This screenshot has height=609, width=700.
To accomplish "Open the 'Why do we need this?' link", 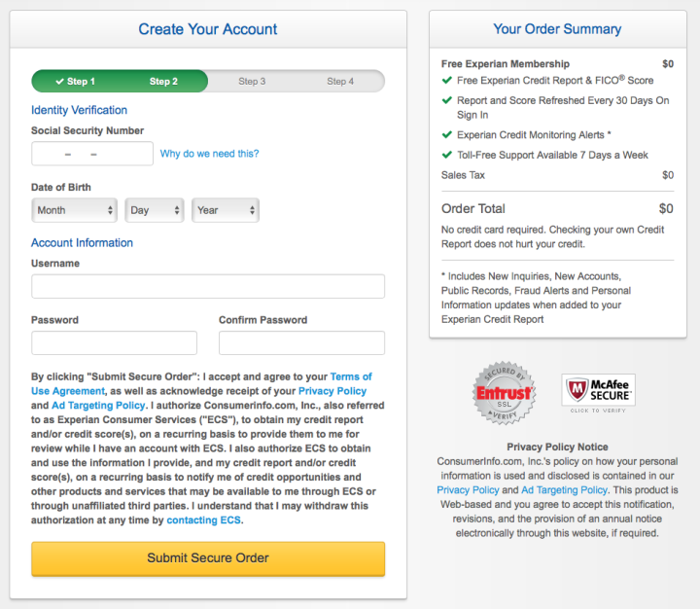I will pyautogui.click(x=209, y=154).
